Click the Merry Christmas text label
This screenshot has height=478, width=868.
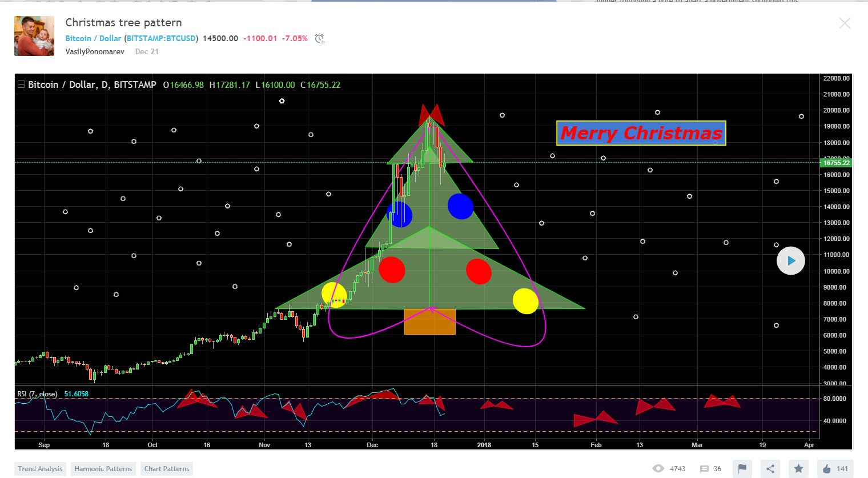pyautogui.click(x=641, y=133)
